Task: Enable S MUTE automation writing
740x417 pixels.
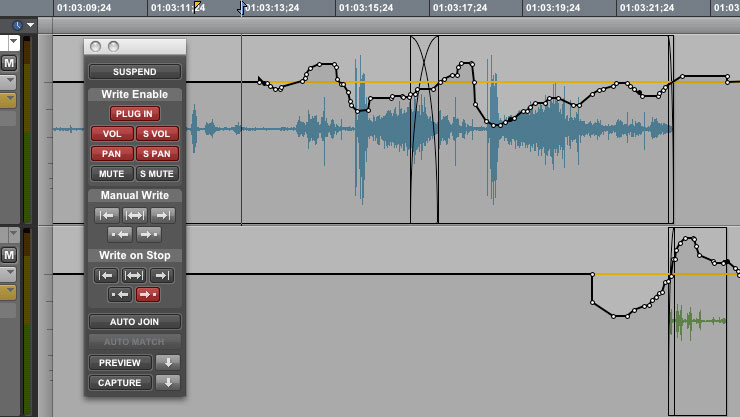Action: (x=157, y=174)
